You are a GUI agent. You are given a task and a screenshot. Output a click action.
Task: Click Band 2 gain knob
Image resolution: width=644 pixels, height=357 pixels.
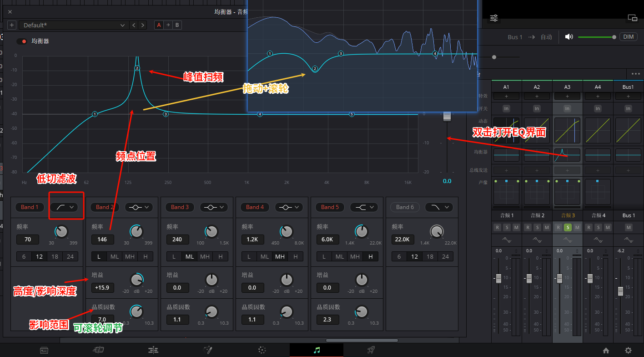136,280
